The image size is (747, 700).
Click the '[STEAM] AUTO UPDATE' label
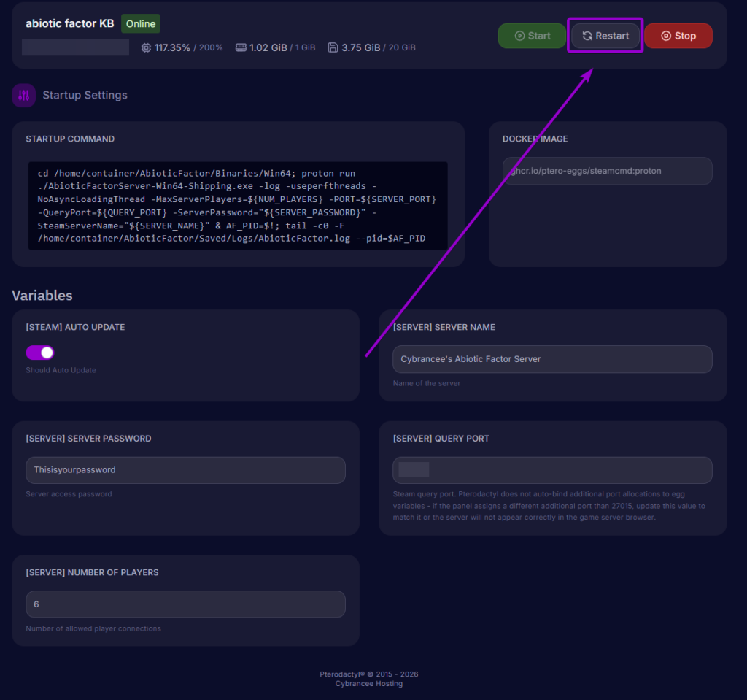click(75, 327)
